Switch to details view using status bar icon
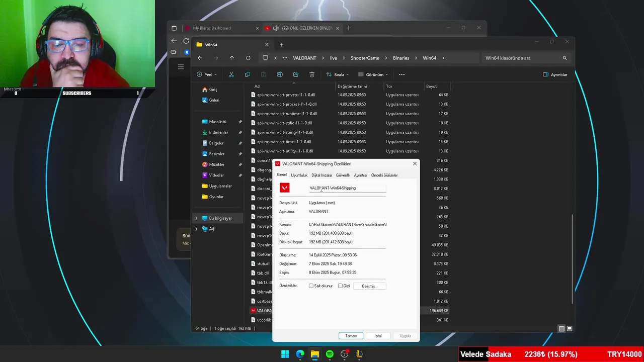The height and width of the screenshot is (362, 644). pos(561,328)
